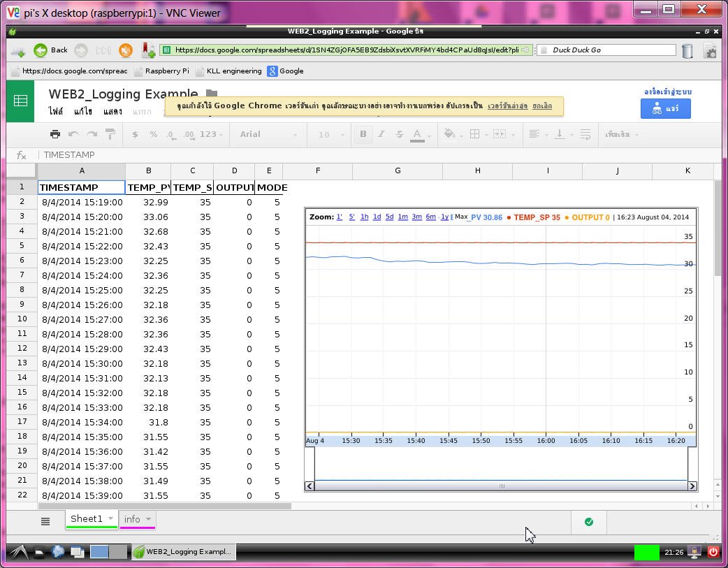Click the browser reload button
728x568 pixels.
tap(126, 50)
